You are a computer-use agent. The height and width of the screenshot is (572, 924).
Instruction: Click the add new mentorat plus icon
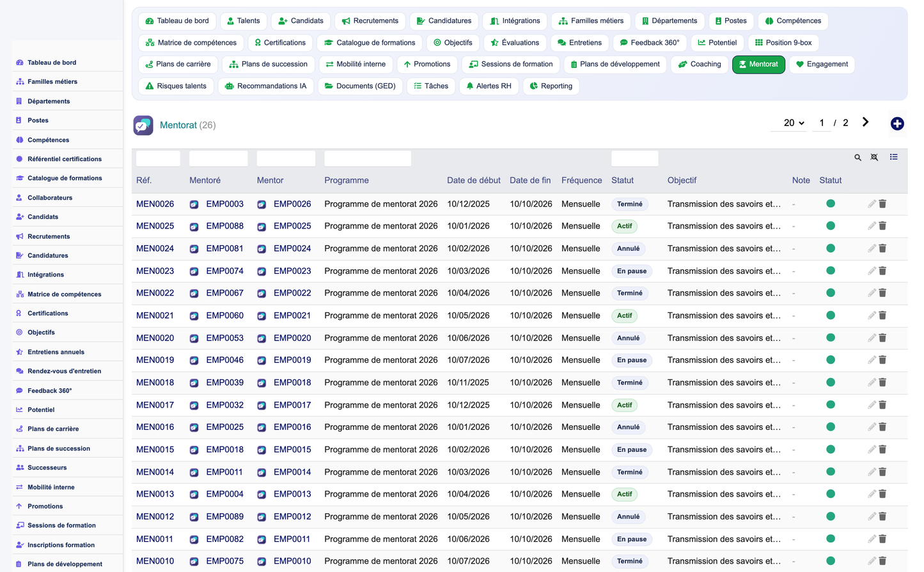click(x=897, y=123)
